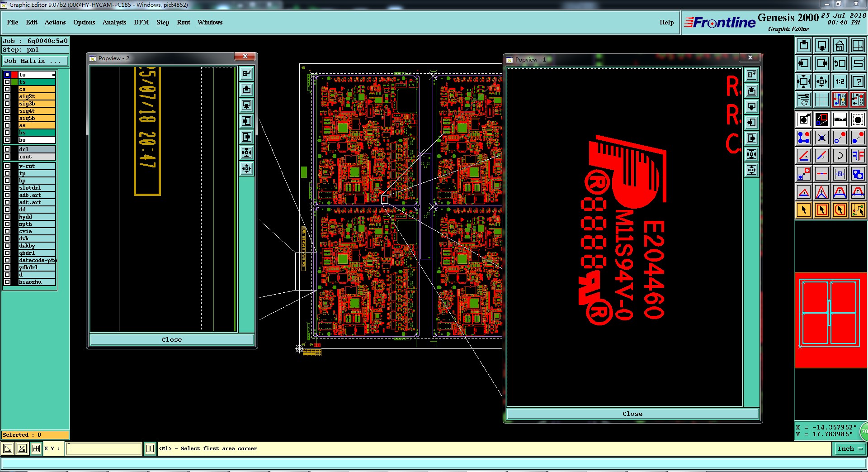Open the Inch units dropdown
Image resolution: width=868 pixels, height=472 pixels.
click(x=850, y=448)
